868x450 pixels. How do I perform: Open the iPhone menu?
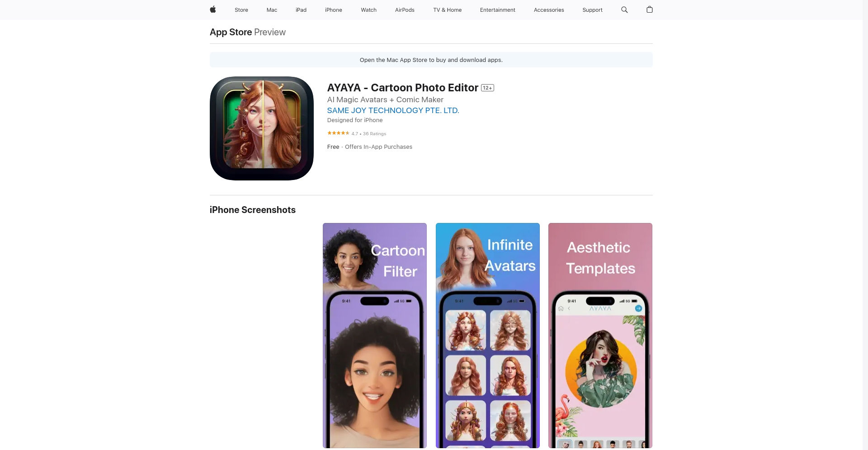(334, 10)
